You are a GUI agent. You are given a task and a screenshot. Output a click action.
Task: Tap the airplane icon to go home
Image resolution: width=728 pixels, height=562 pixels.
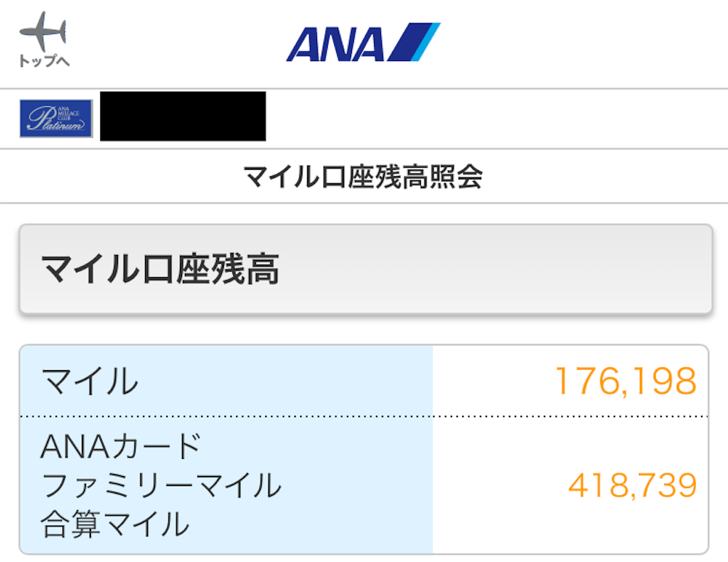[43, 31]
